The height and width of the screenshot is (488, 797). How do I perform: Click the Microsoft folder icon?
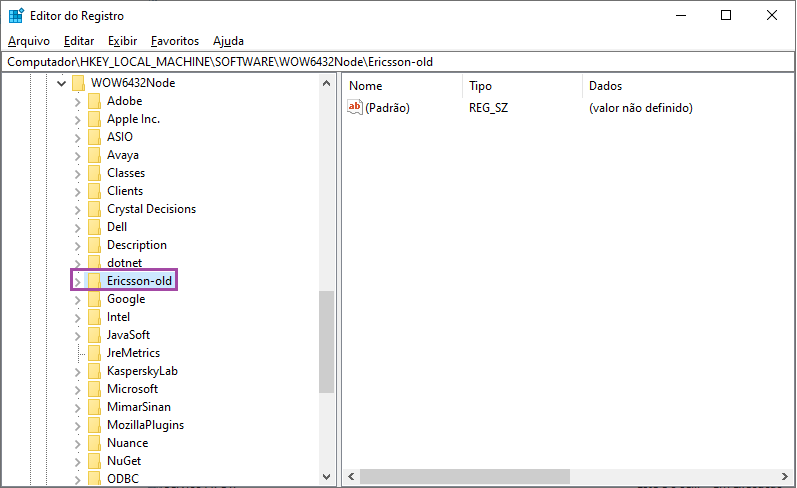coord(94,389)
